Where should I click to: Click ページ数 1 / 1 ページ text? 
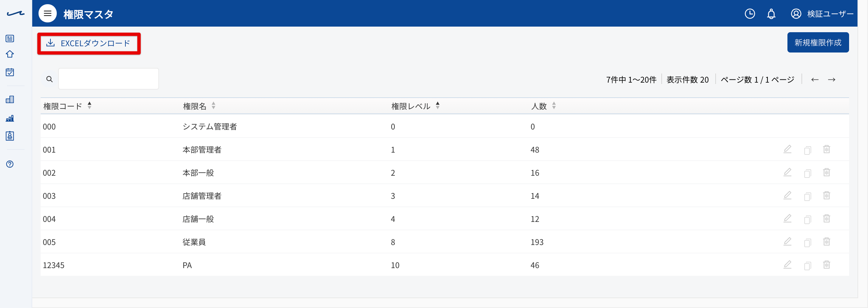[x=757, y=80]
